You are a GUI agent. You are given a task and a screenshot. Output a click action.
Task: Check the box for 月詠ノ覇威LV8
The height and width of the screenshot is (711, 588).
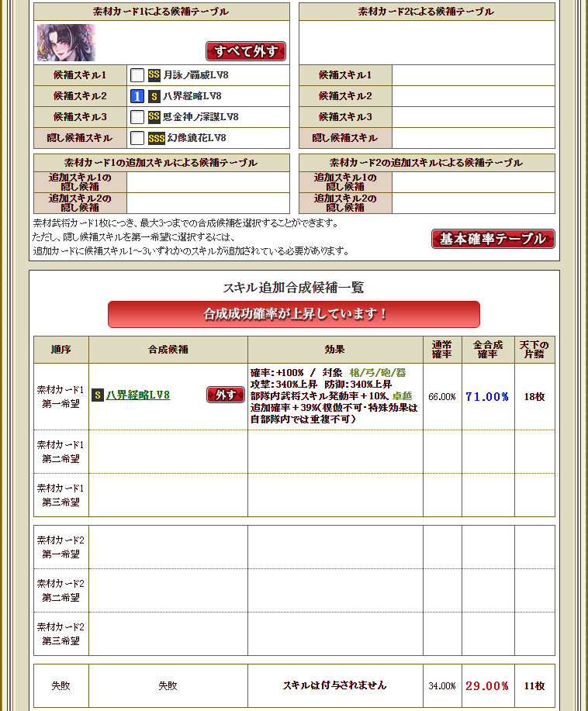137,75
